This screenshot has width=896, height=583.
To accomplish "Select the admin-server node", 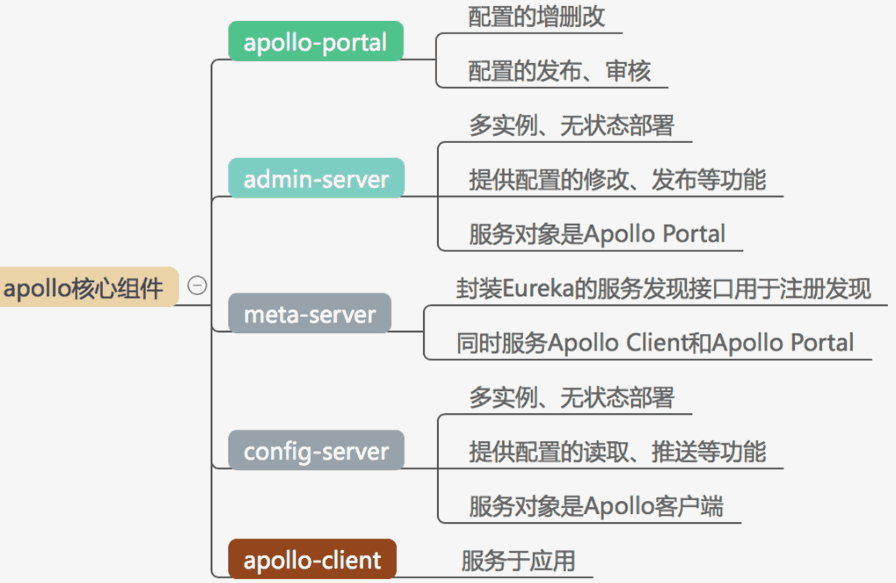I will [x=317, y=178].
